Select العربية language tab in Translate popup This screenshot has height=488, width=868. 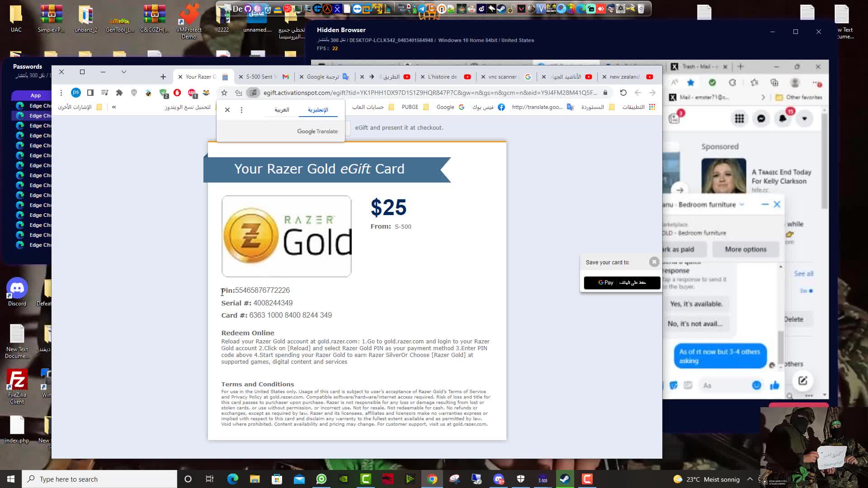pyautogui.click(x=282, y=110)
